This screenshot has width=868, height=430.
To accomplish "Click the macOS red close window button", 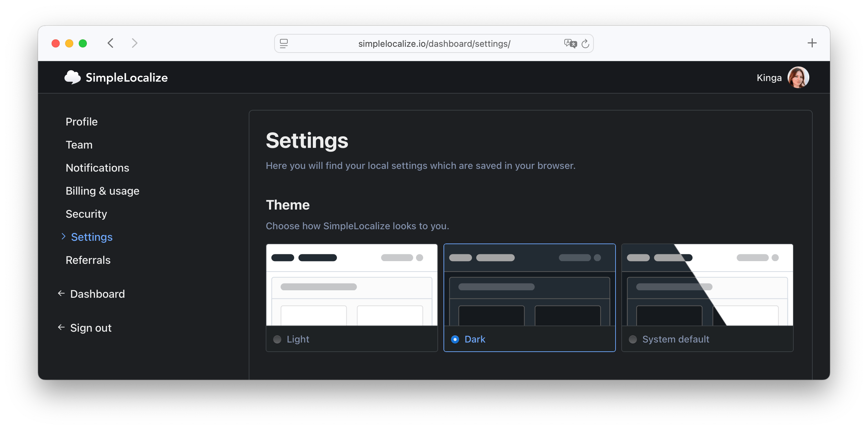I will (x=56, y=43).
